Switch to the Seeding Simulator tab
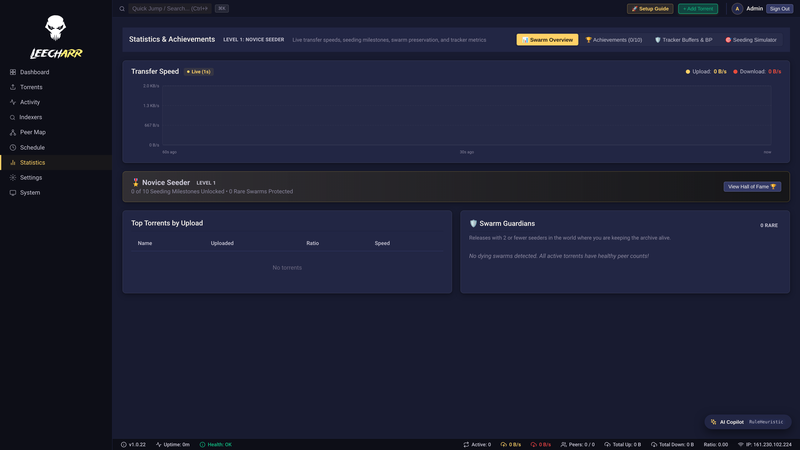 click(751, 40)
